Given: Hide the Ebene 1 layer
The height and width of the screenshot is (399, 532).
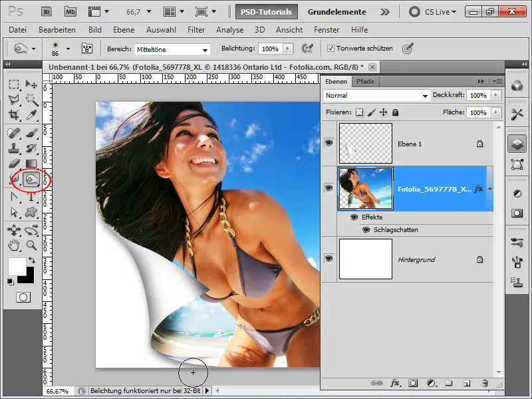Looking at the screenshot, I should tap(329, 143).
